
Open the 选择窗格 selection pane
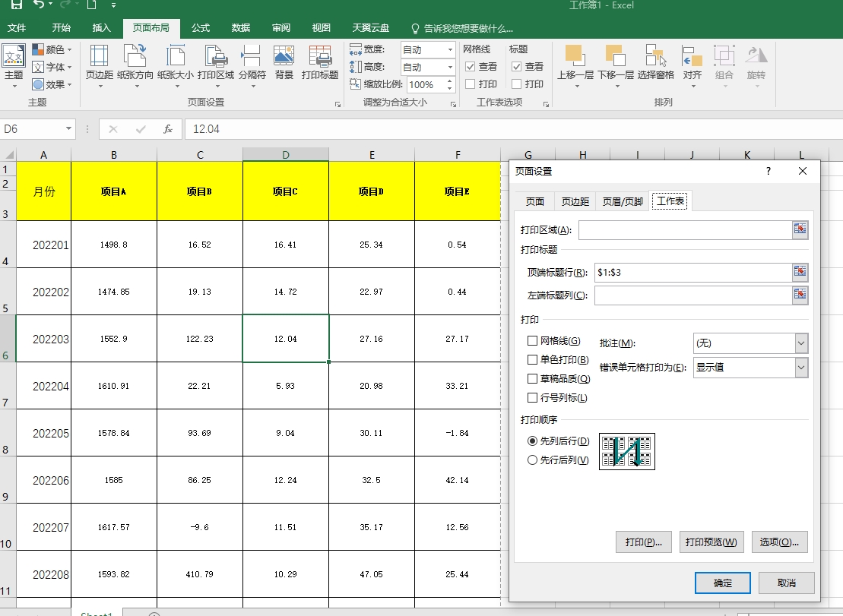(656, 63)
